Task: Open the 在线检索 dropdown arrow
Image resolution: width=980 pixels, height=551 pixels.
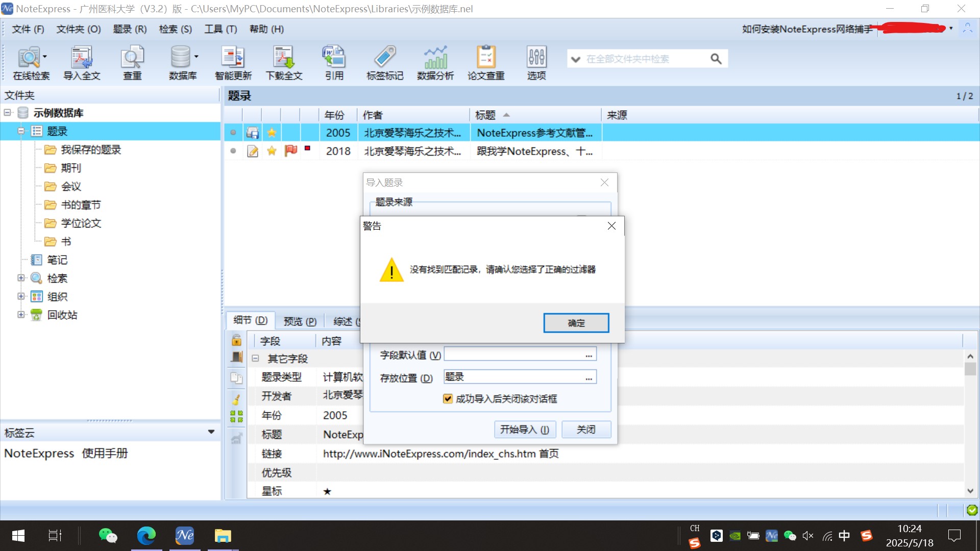Action: click(x=45, y=57)
